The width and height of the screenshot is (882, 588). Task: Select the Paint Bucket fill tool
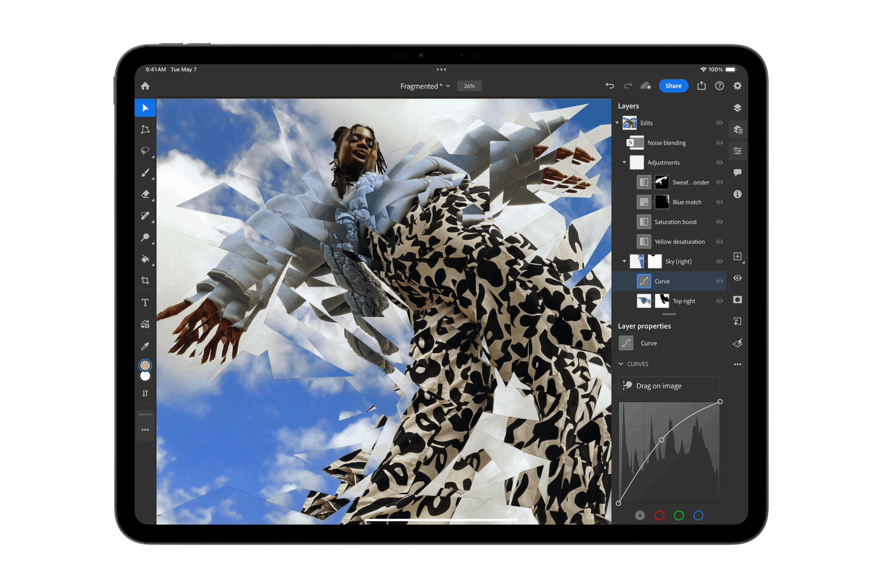(x=145, y=259)
